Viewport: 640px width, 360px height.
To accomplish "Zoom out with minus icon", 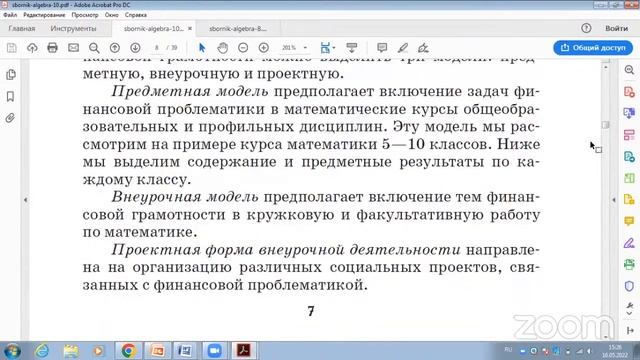I will click(x=243, y=48).
